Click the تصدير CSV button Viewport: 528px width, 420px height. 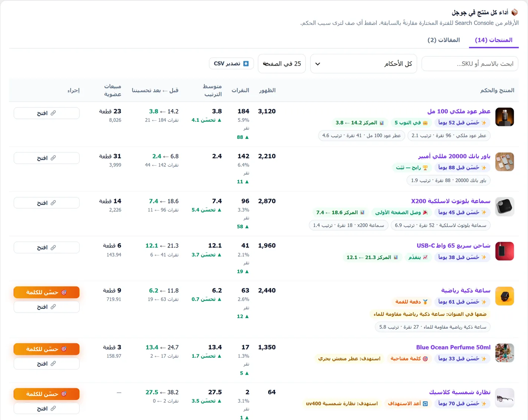(x=231, y=63)
